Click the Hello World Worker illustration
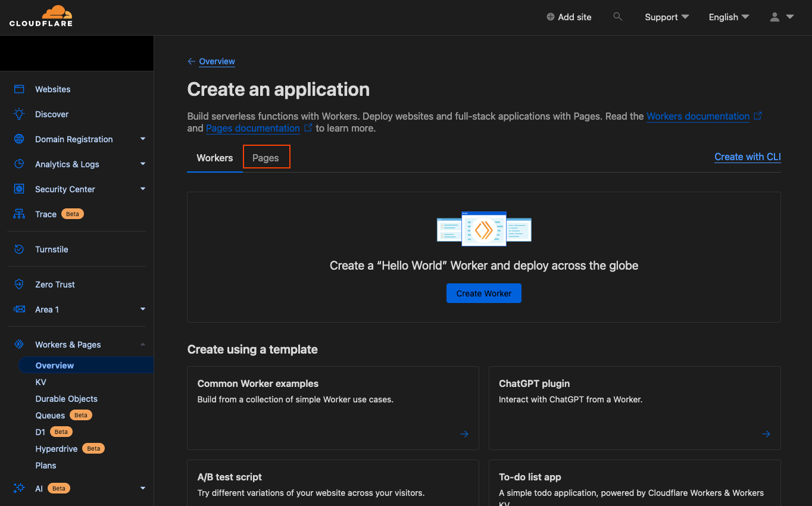This screenshot has height=506, width=812. pyautogui.click(x=484, y=229)
